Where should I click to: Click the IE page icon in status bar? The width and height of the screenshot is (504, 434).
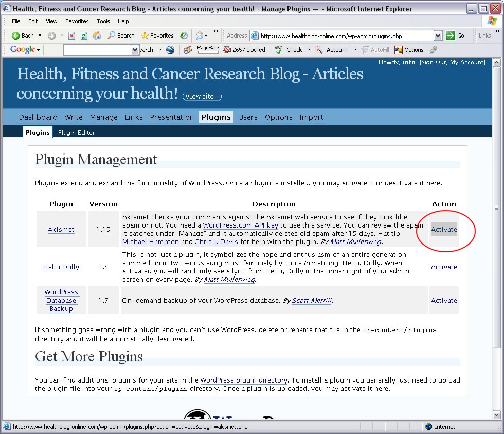pyautogui.click(x=6, y=427)
